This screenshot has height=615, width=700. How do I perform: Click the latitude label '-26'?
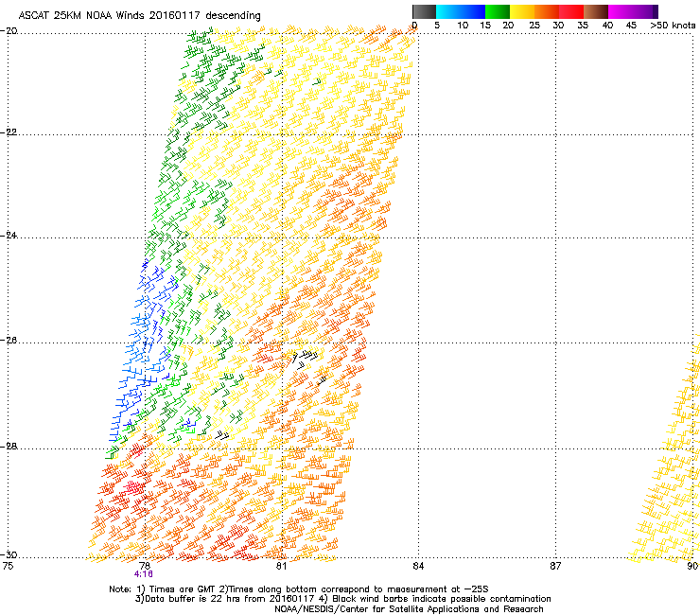(x=9, y=341)
